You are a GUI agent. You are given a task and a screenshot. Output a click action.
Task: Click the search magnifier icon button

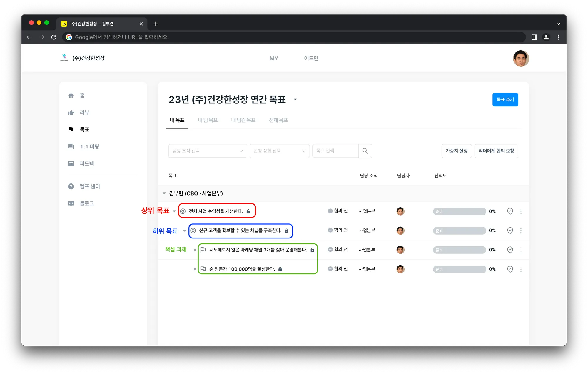(365, 151)
